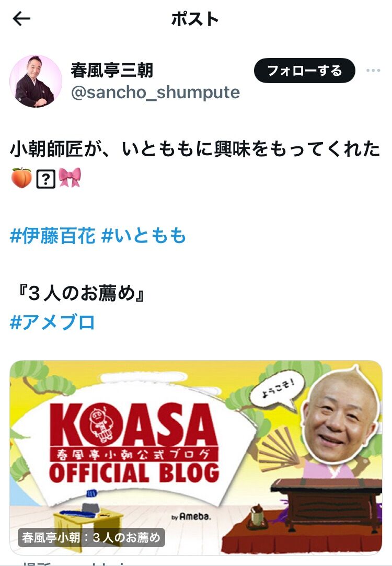The height and width of the screenshot is (566, 392).
Task: Open the #伊藤百花 hashtag
Action: click(x=53, y=236)
